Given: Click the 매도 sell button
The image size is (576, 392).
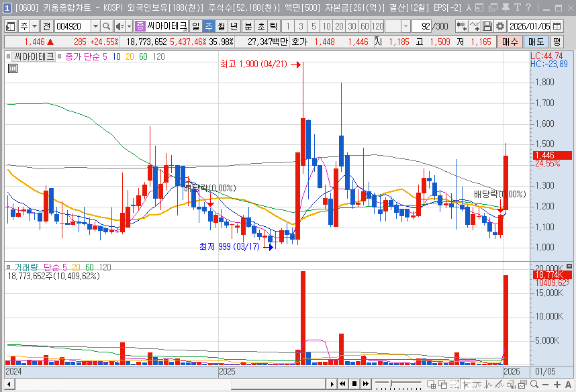Looking at the screenshot, I should [x=536, y=42].
